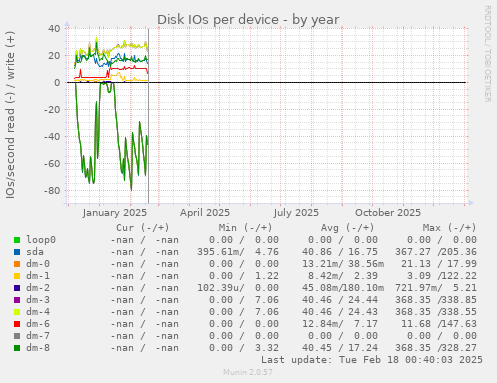Click the 'dm-8' legend label

38,348
